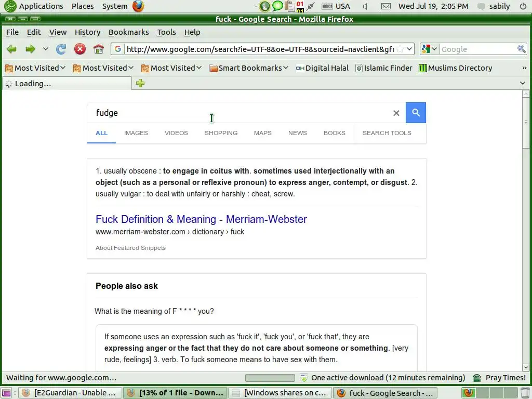532x399 pixels.
Task: Click the toolbar search magnifier icon
Action: click(521, 49)
